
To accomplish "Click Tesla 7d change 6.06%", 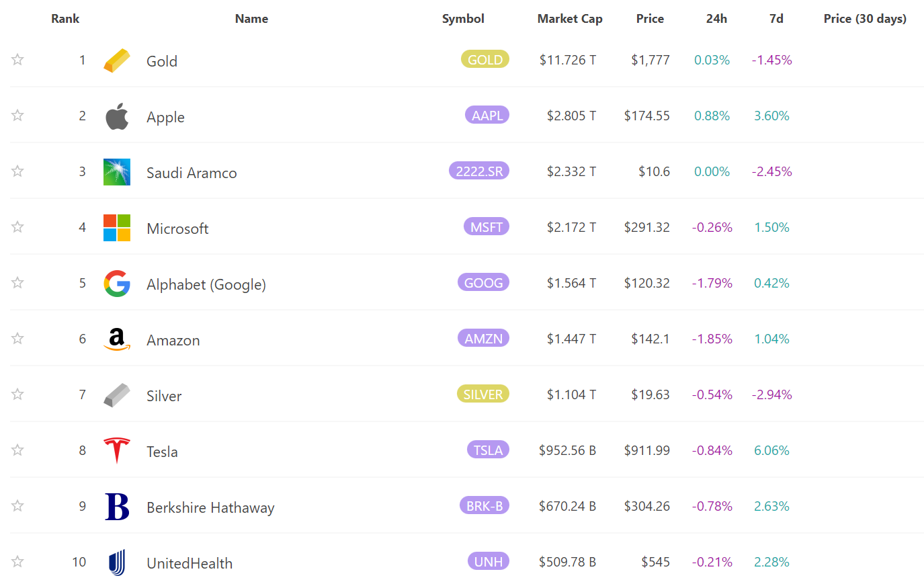I will coord(771,450).
